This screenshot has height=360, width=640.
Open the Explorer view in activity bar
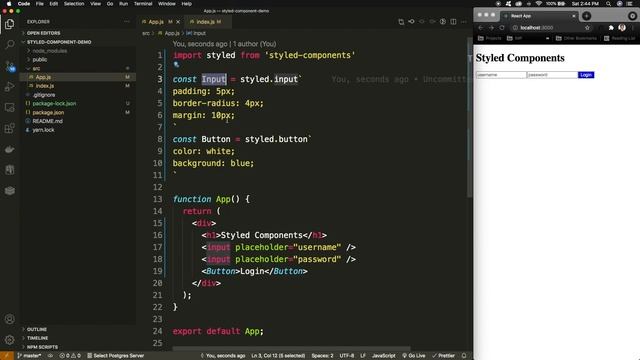(x=9, y=24)
